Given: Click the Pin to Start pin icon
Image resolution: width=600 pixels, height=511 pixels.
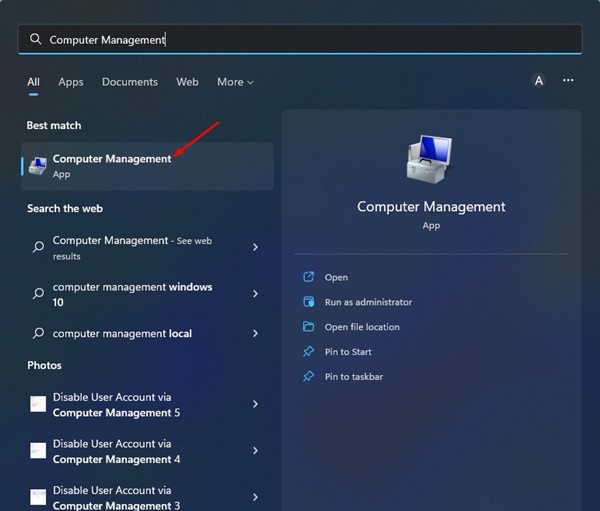Looking at the screenshot, I should 309,352.
